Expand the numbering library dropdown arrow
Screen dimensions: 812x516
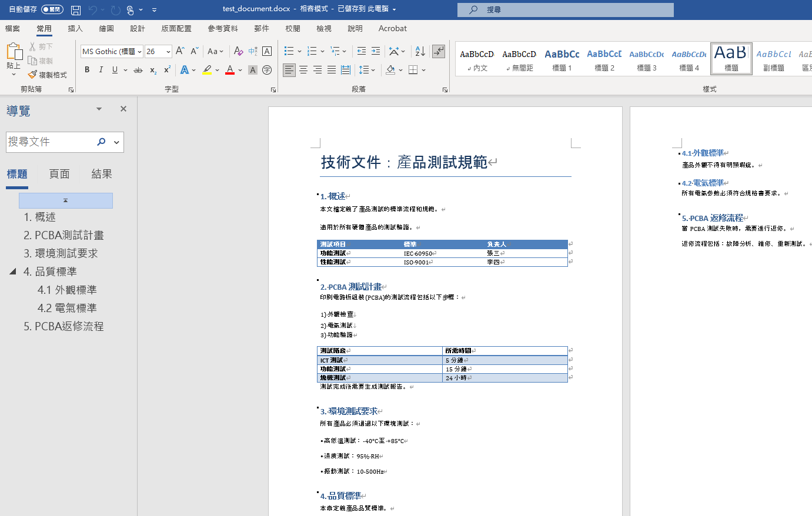coord(322,51)
